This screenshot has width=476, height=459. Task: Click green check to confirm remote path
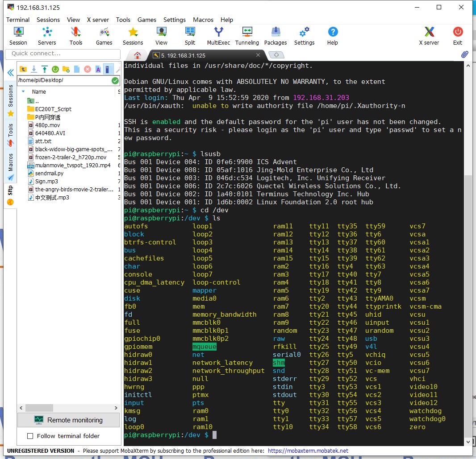(x=115, y=80)
